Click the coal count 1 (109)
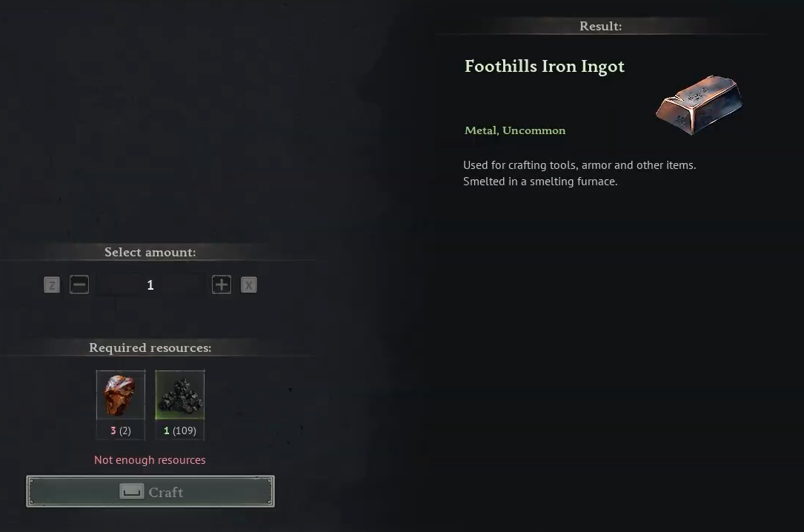804x532 pixels. (x=180, y=430)
